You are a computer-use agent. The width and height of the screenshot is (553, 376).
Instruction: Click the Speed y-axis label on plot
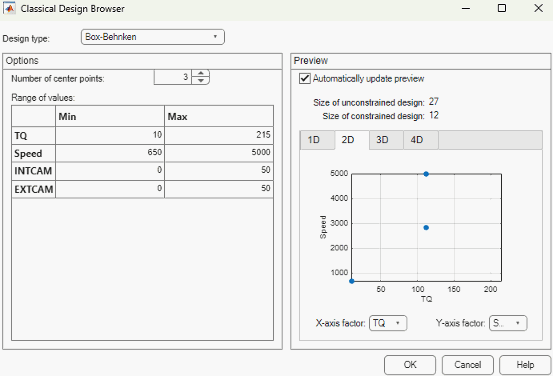323,227
